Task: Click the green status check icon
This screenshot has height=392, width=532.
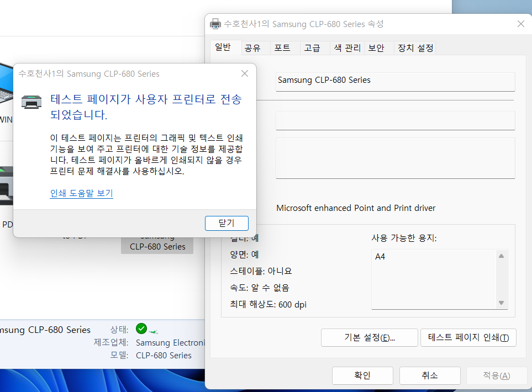Action: (x=141, y=329)
